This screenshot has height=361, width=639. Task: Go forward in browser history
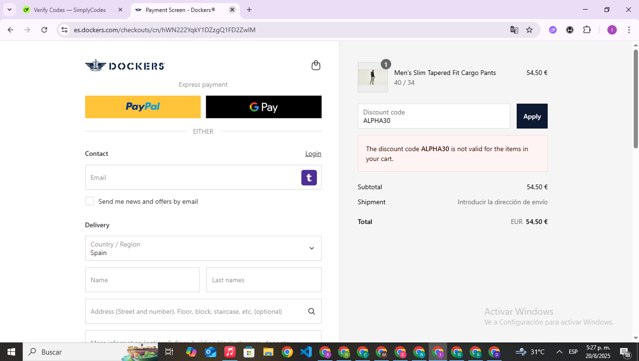[x=27, y=30]
